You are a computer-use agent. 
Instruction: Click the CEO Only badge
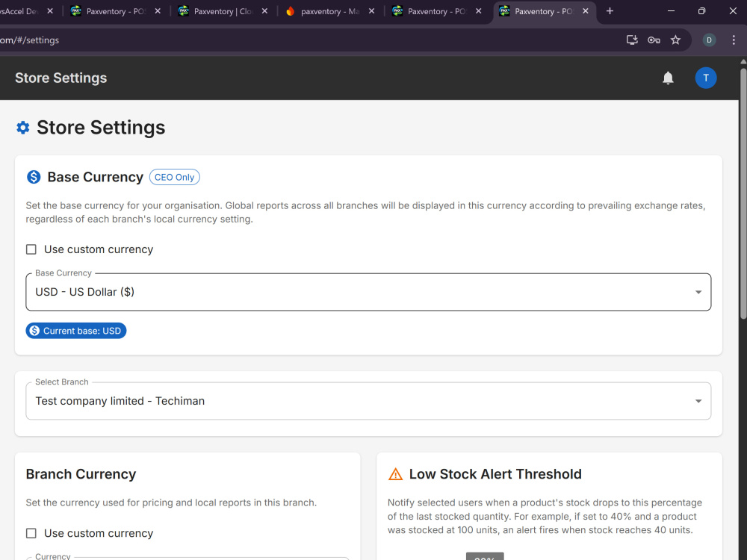[174, 177]
